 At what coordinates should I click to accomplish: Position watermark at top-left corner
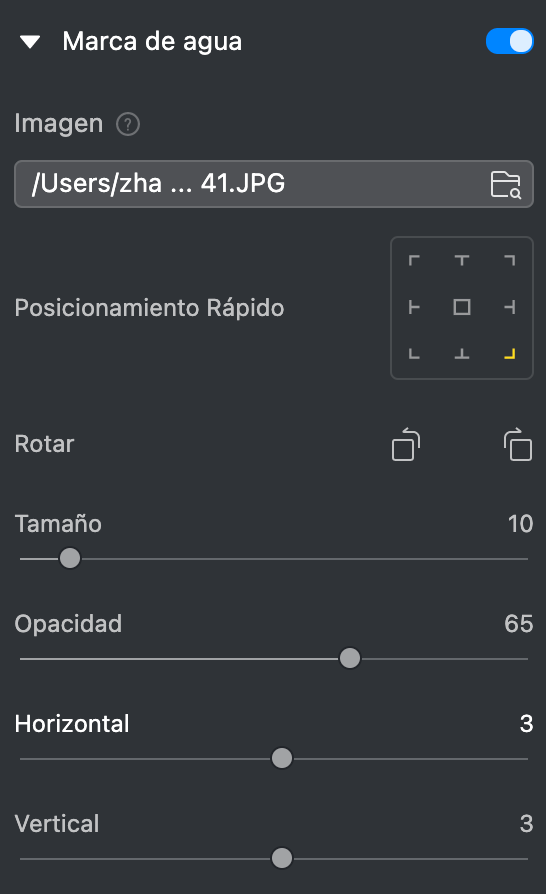click(x=414, y=261)
